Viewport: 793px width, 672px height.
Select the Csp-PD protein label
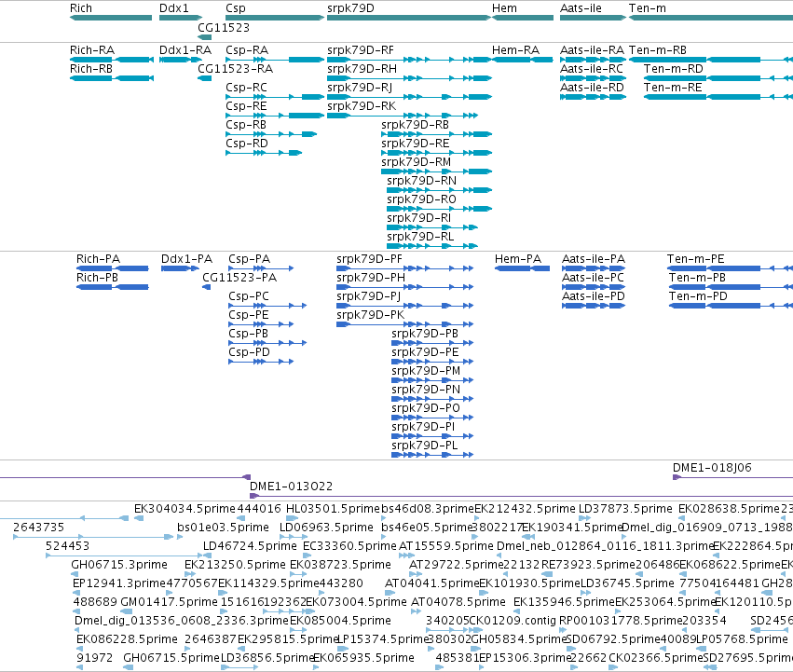coord(250,352)
